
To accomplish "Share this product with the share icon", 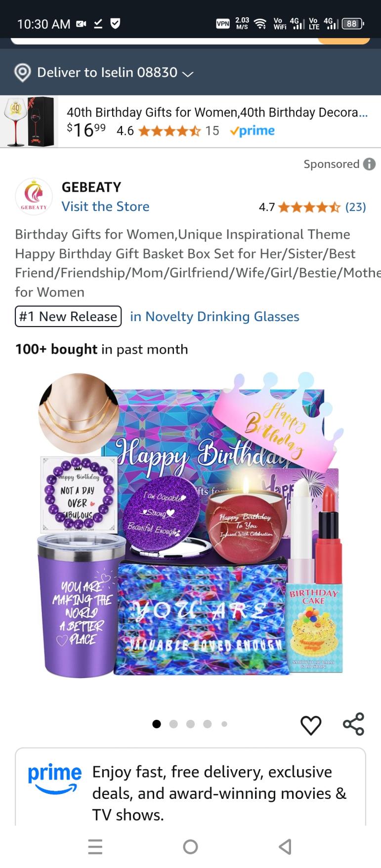I will (353, 724).
